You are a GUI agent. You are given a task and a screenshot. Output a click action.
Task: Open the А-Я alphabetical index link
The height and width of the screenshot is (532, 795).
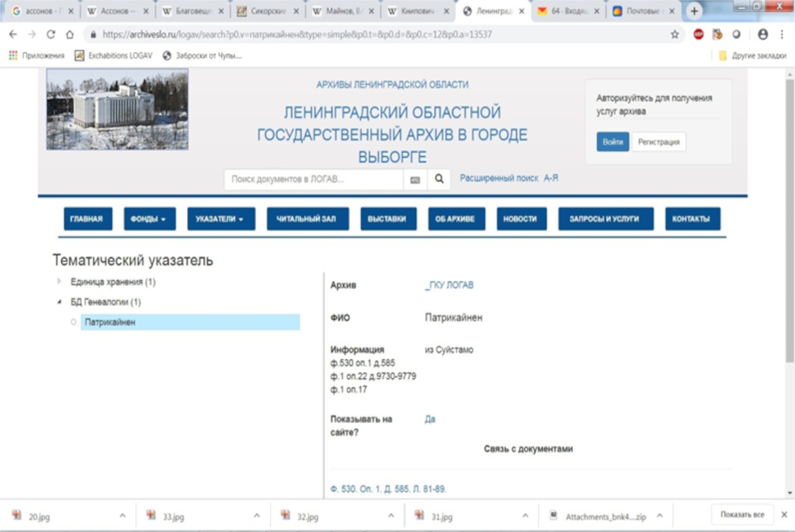[551, 178]
